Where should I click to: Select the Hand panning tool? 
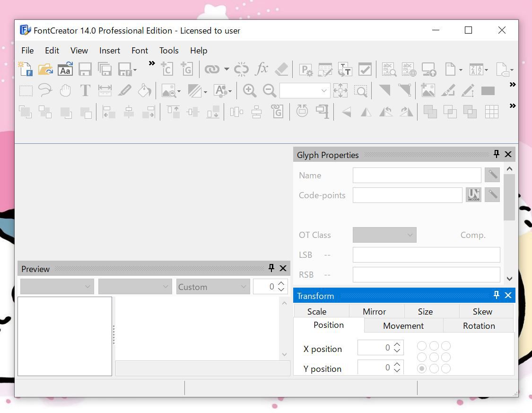pos(66,90)
